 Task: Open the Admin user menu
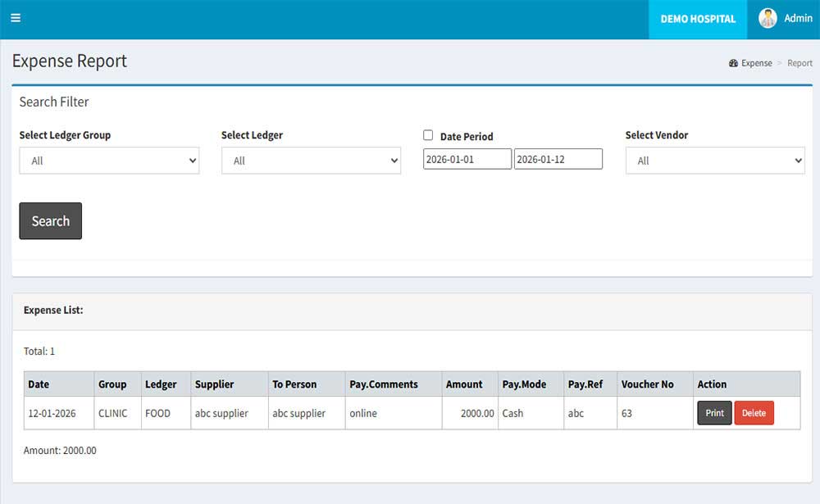click(798, 18)
